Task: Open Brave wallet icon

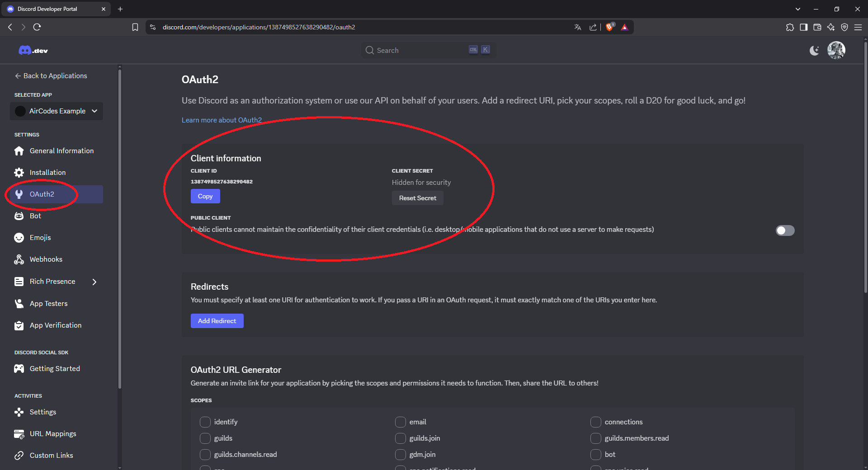Action: [817, 27]
